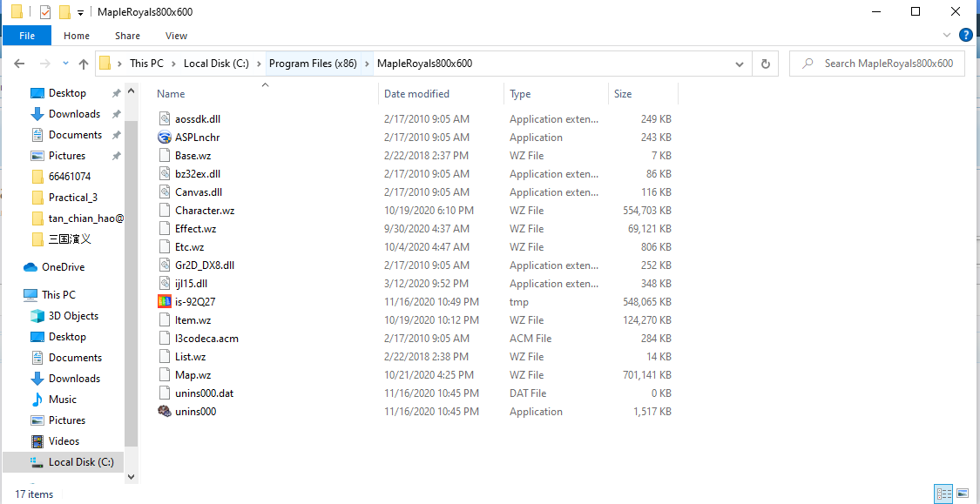Select the Item.wz file
This screenshot has height=504, width=980.
tap(193, 320)
